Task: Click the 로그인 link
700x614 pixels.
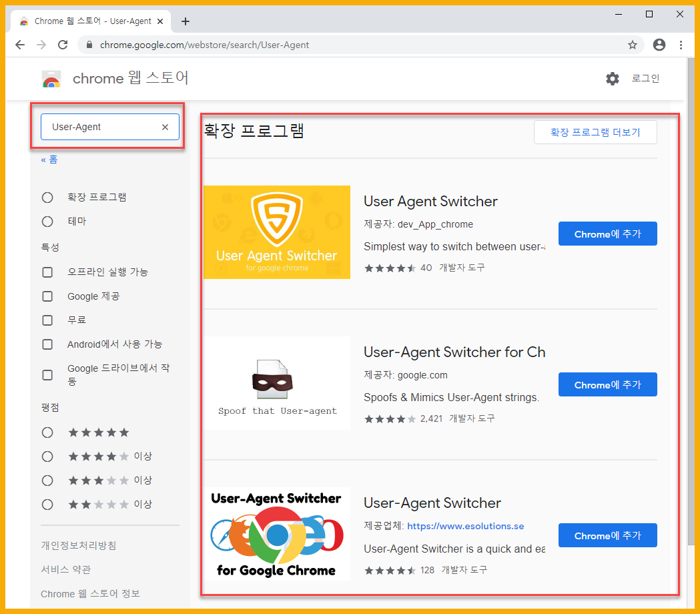Action: [645, 79]
